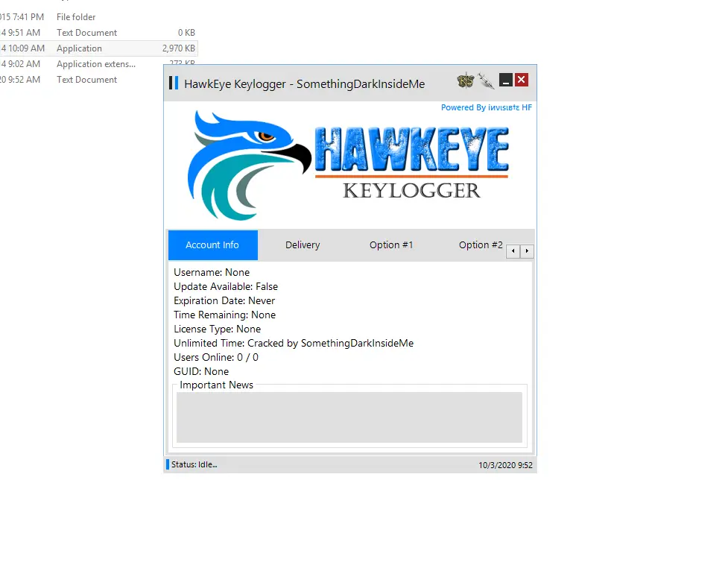
Task: Select the Text Document row dated 9:51 AM
Action: tap(86, 32)
